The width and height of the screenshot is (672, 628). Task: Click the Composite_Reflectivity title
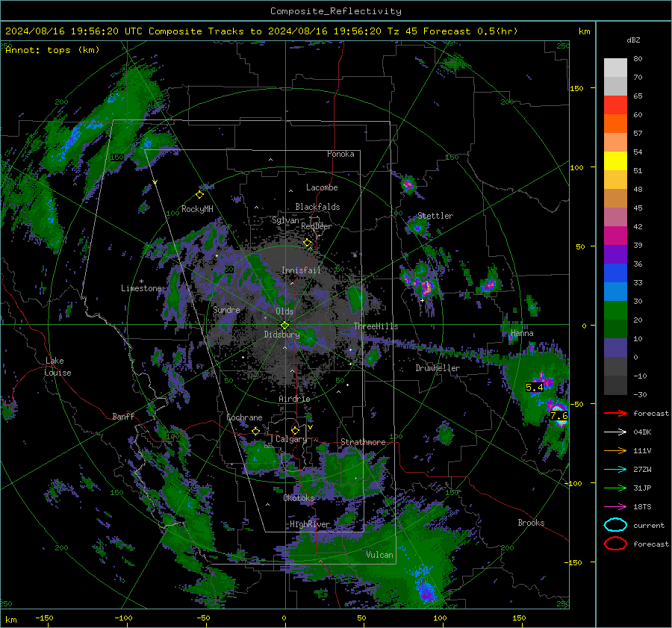click(335, 11)
